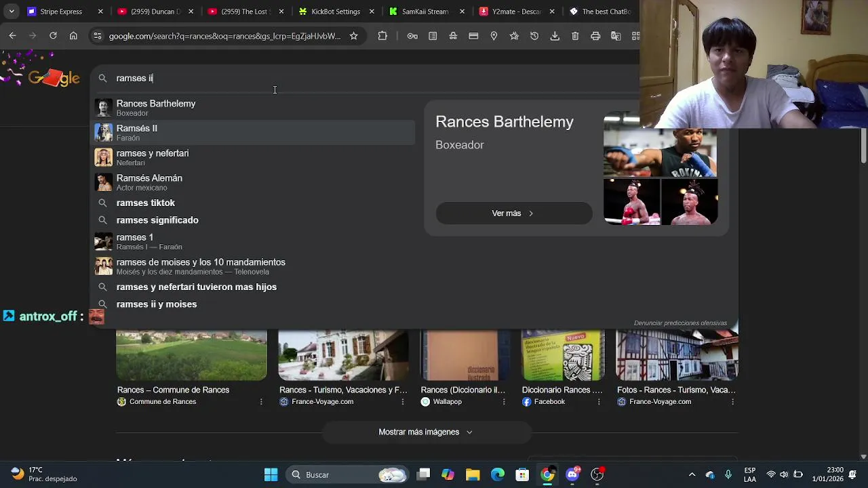
Task: Select the ramses 1 suggestion
Action: pyautogui.click(x=254, y=241)
